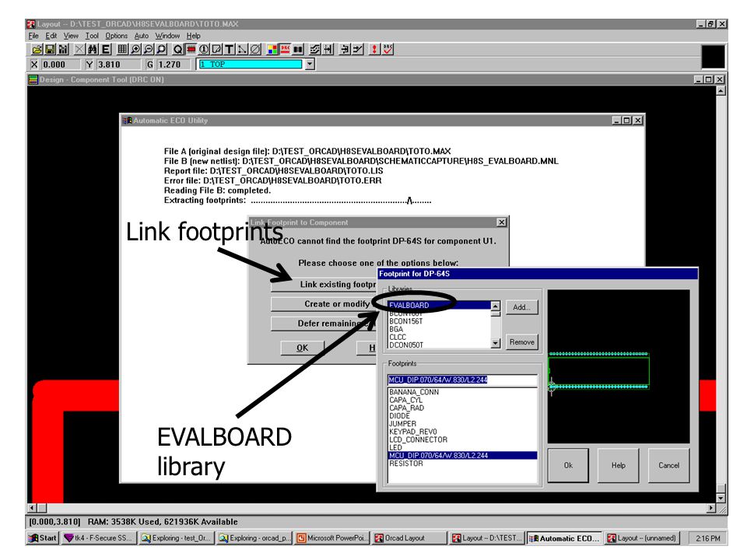Image resolution: width=747 pixels, height=560 pixels.
Task: Select the Obstacle tool icon
Action: (x=217, y=50)
